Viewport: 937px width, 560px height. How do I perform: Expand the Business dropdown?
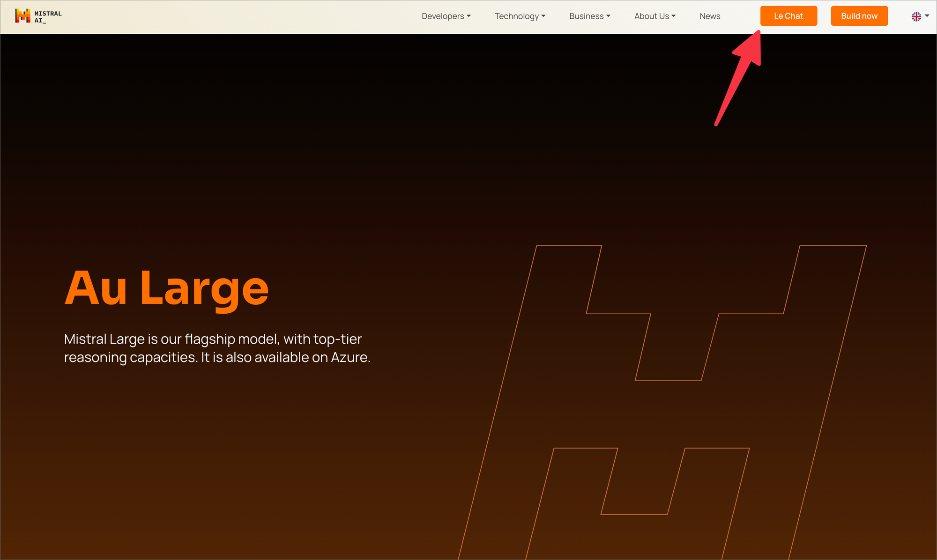587,16
